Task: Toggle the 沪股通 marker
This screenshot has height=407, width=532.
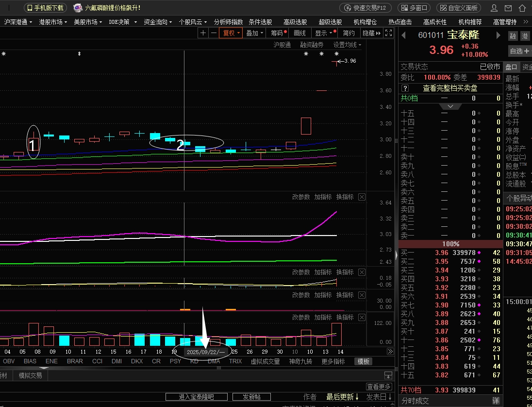Action: 283,45
